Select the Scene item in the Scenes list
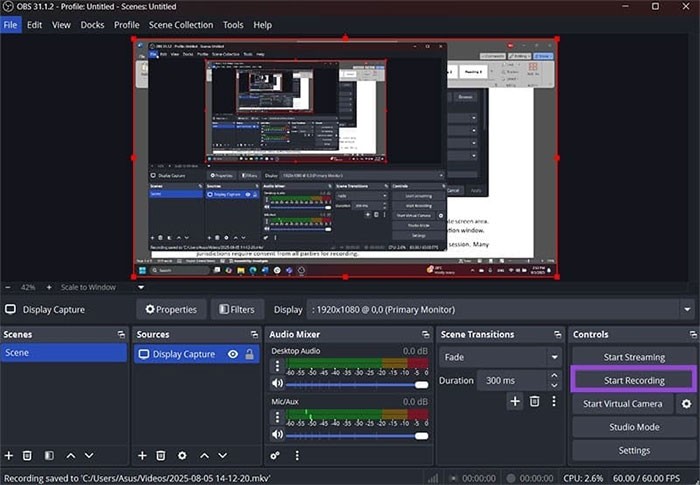The image size is (700, 485). [x=64, y=353]
